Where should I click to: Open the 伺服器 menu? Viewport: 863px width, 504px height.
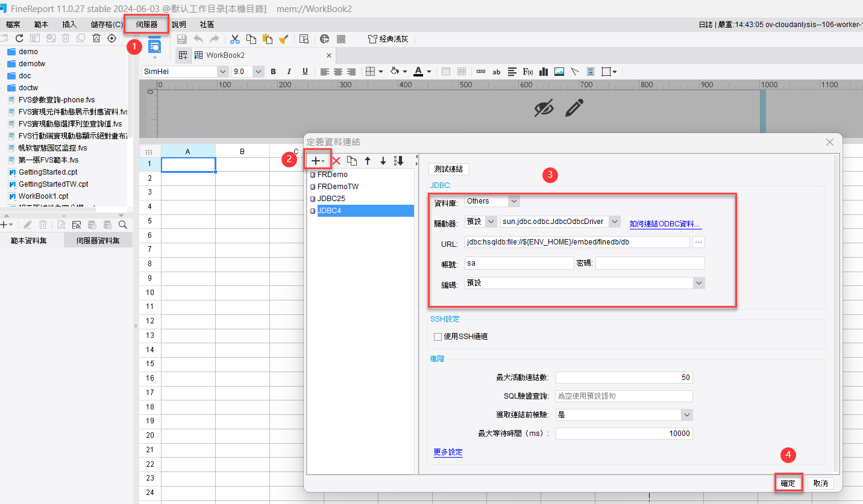click(x=146, y=25)
